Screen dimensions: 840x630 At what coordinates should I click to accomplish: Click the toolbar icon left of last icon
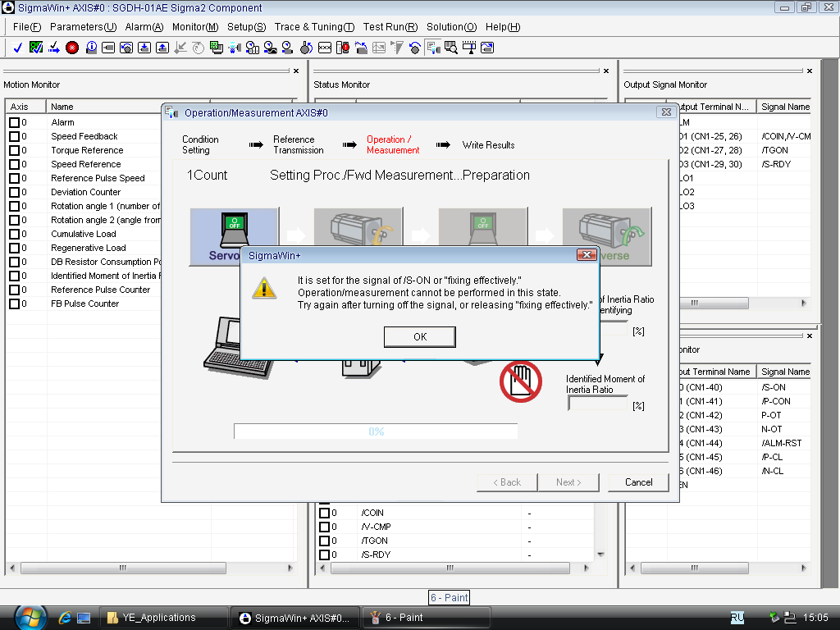click(x=468, y=48)
